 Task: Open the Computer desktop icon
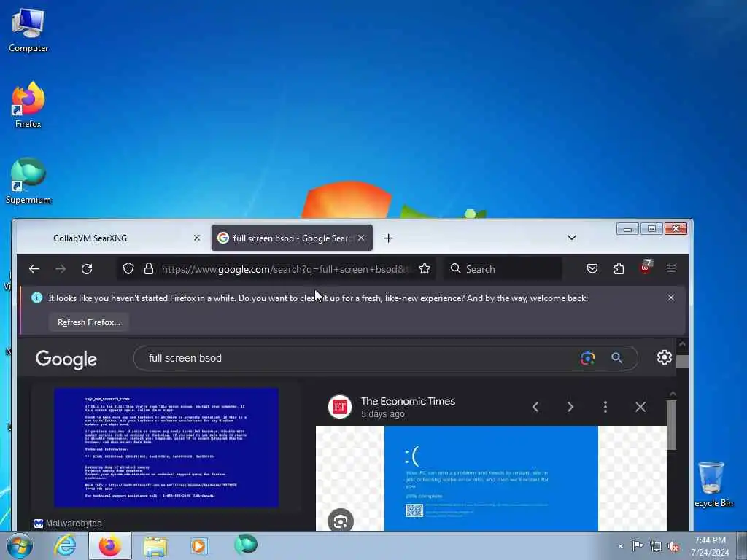(28, 30)
